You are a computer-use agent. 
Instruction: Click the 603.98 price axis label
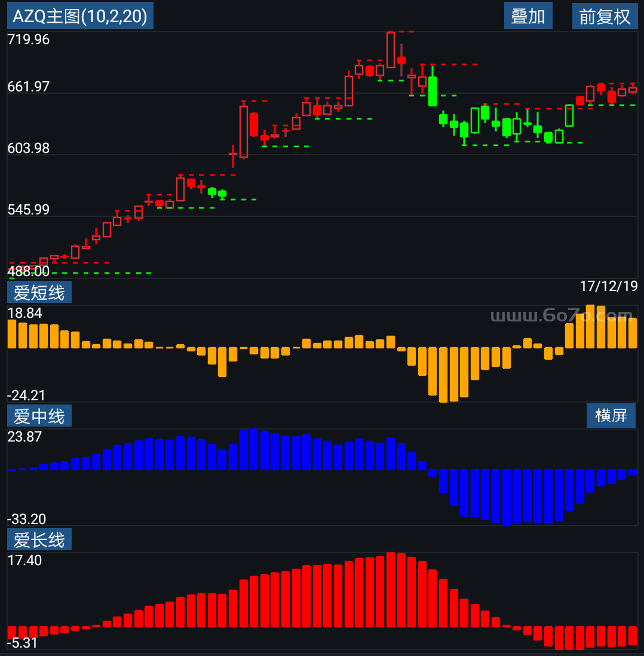[29, 148]
